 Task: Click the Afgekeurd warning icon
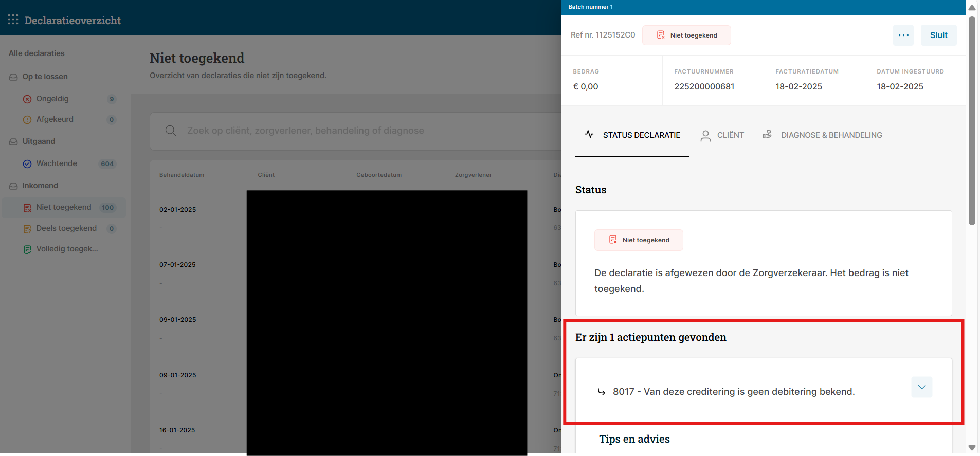[27, 120]
